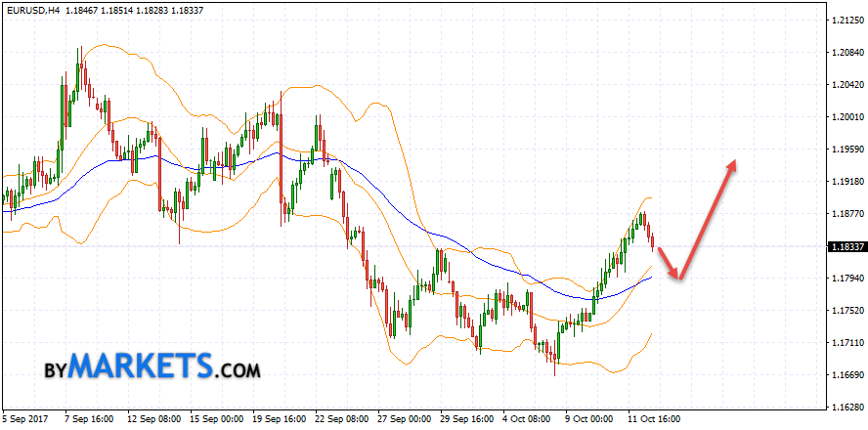Click the 1.17520 price level label
868x430 pixels.
pyautogui.click(x=843, y=311)
